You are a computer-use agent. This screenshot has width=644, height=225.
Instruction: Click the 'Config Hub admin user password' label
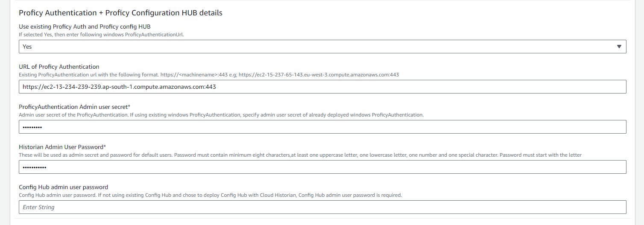point(63,187)
